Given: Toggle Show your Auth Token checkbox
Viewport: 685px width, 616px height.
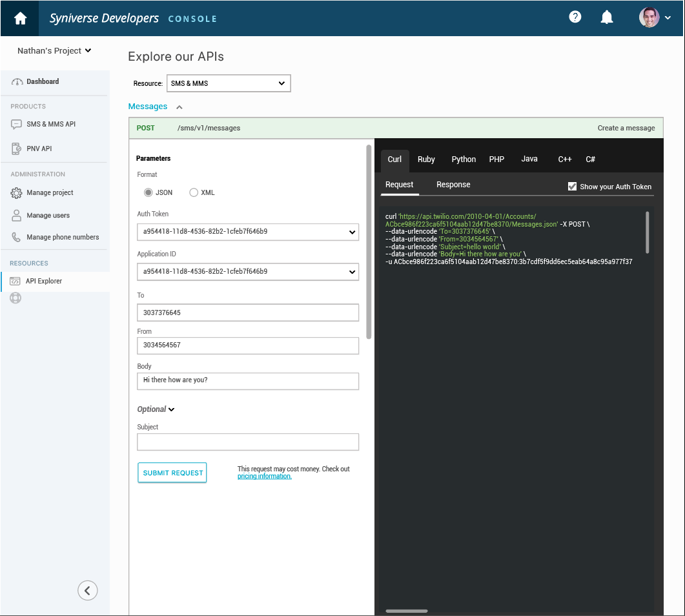Looking at the screenshot, I should [572, 187].
